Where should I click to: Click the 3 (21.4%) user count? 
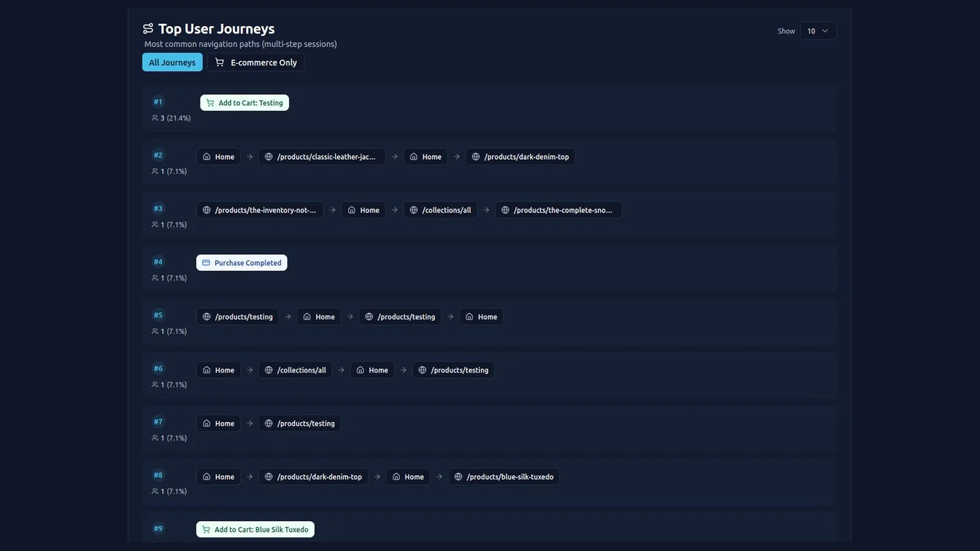coord(176,118)
